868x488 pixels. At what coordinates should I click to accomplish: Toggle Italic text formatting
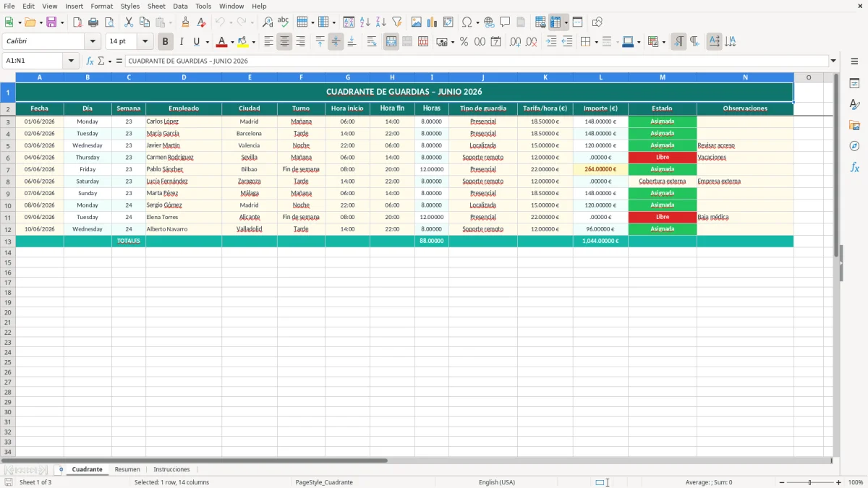(x=182, y=42)
